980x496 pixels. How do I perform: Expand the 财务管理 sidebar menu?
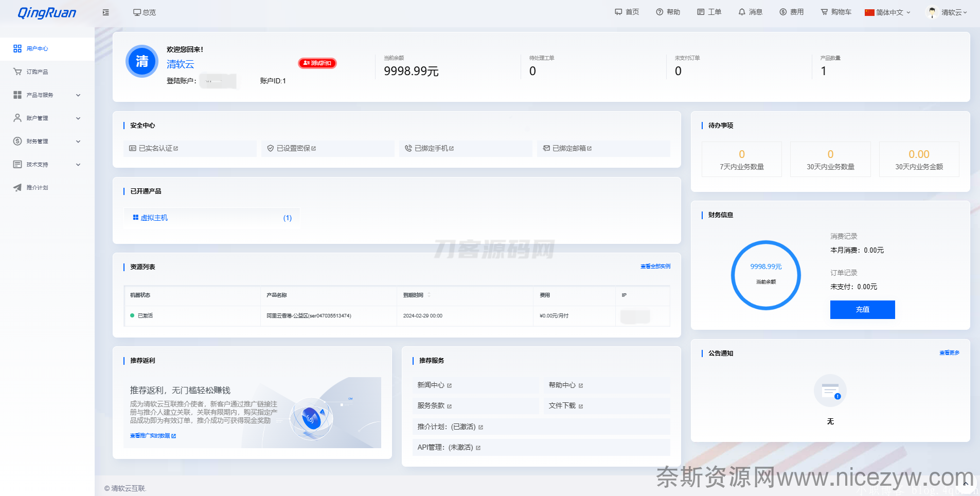tap(47, 141)
